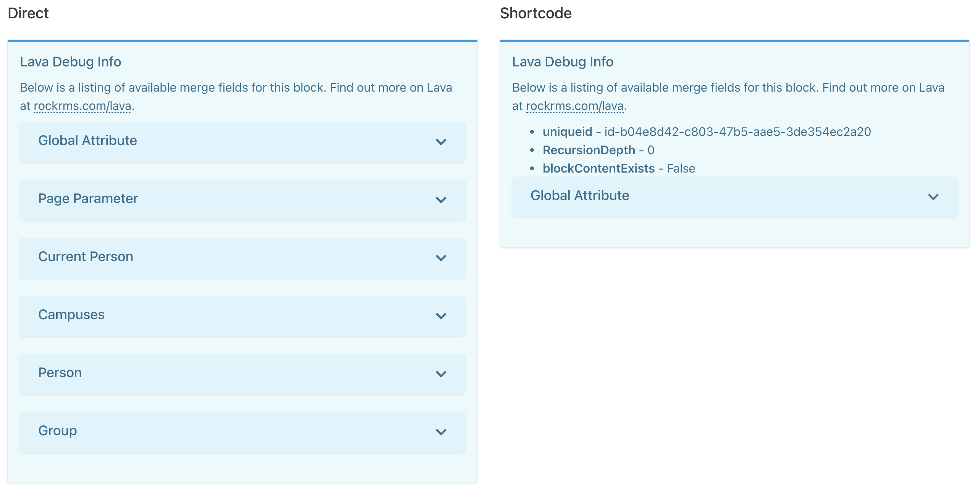The image size is (980, 491).
Task: Click the Direct heading
Action: [28, 13]
